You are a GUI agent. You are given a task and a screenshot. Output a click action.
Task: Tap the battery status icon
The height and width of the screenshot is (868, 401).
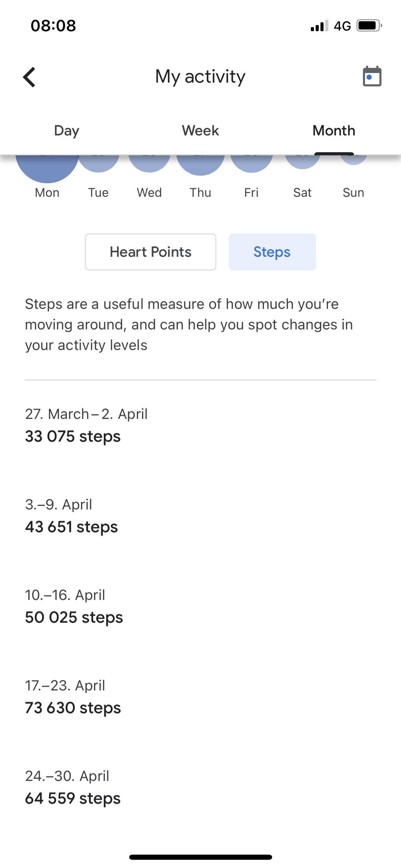click(x=369, y=26)
